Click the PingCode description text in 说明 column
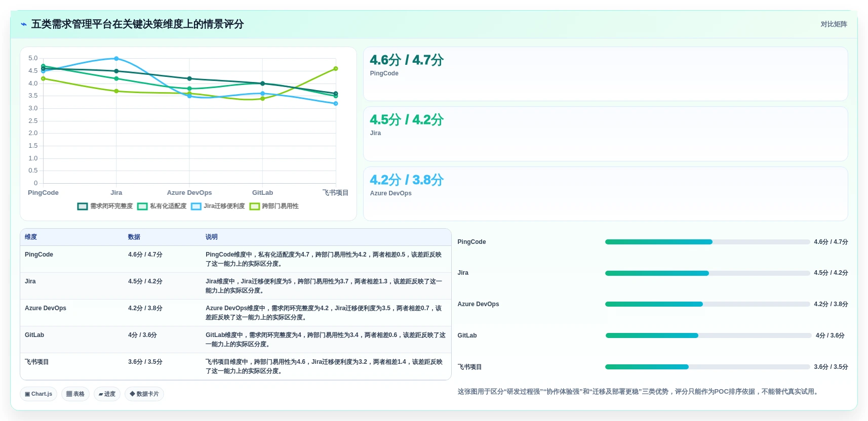This screenshot has width=868, height=421. (324, 259)
